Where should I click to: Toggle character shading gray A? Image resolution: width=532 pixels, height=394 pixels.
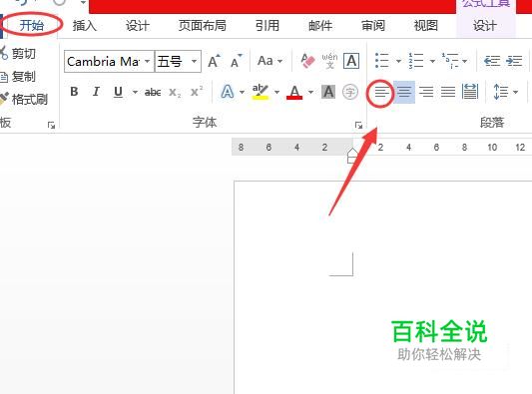click(x=328, y=92)
